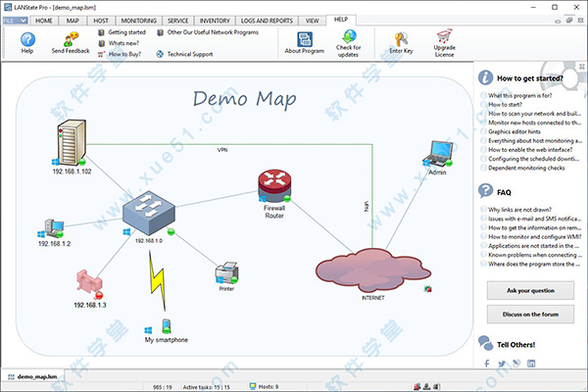Open 'Why links are not drawn?' FAQ
The width and height of the screenshot is (588, 392).
pos(519,210)
